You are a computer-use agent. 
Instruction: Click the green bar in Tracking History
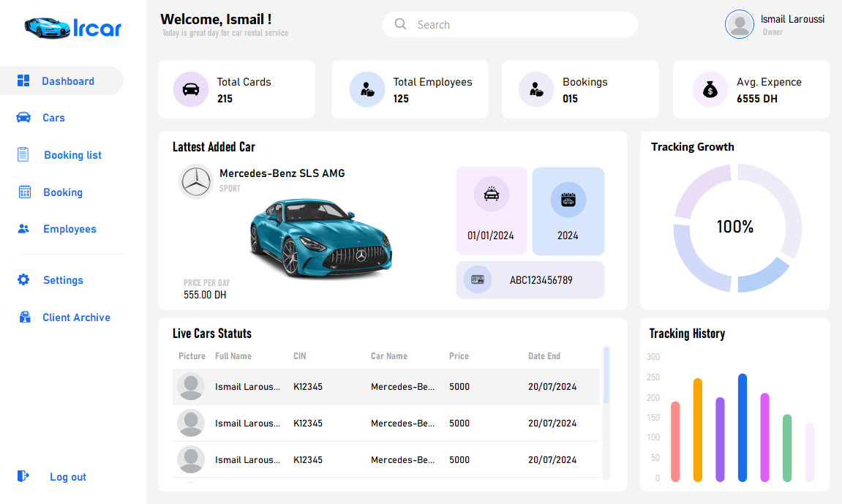pyautogui.click(x=787, y=448)
